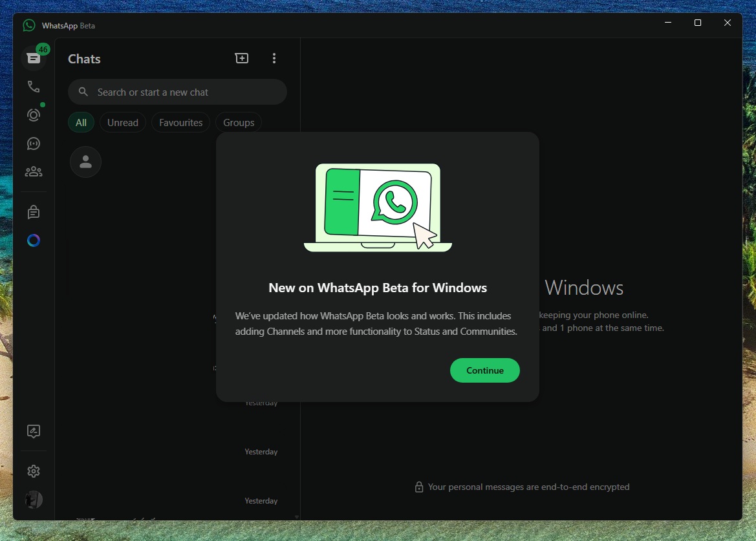Image resolution: width=756 pixels, height=541 pixels.
Task: Click the WhatsApp logo in title bar
Action: 29,26
